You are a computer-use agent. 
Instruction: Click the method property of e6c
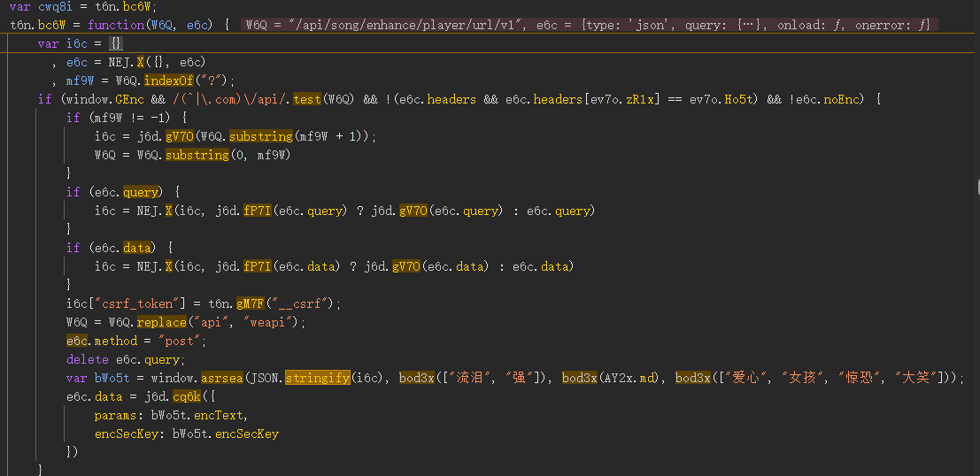tap(116, 341)
